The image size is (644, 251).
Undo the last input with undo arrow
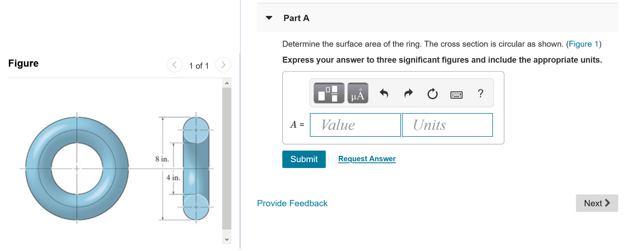point(384,93)
